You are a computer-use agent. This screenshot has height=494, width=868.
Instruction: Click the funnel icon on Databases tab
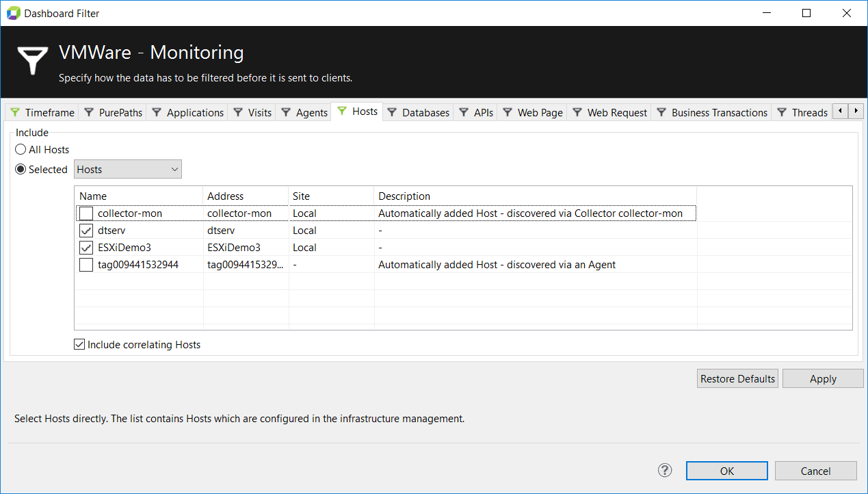point(392,112)
